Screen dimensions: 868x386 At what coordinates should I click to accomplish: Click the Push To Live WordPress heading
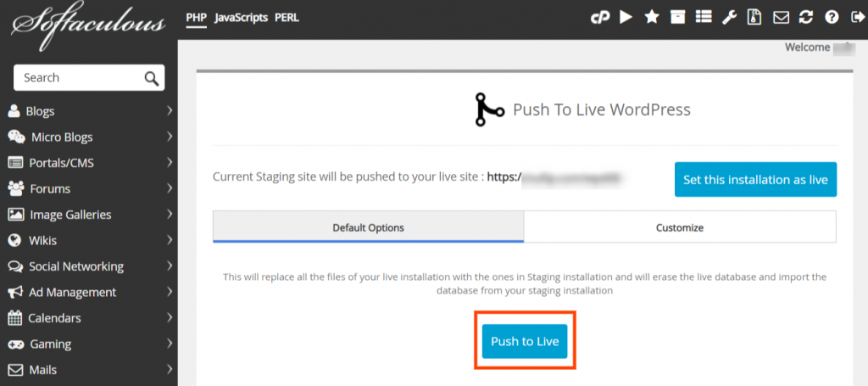coord(602,109)
